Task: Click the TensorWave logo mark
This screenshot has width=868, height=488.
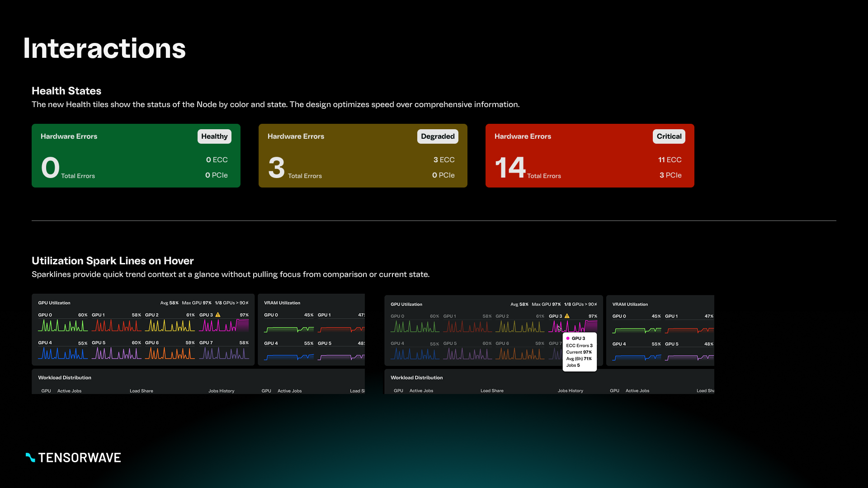Action: [x=30, y=457]
